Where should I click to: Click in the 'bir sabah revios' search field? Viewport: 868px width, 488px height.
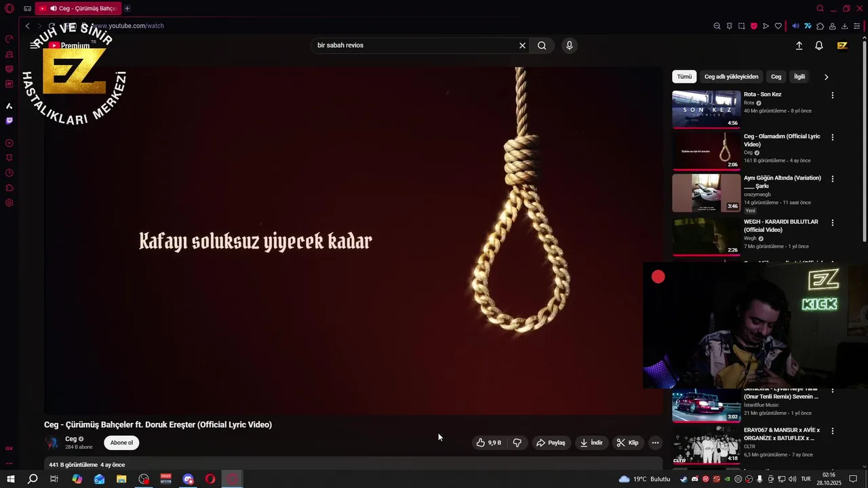pos(414,45)
